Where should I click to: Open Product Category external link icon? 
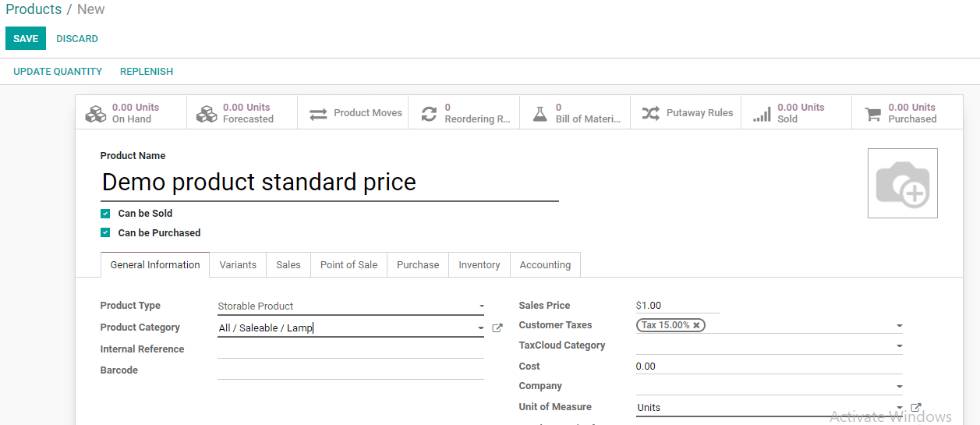(x=497, y=328)
